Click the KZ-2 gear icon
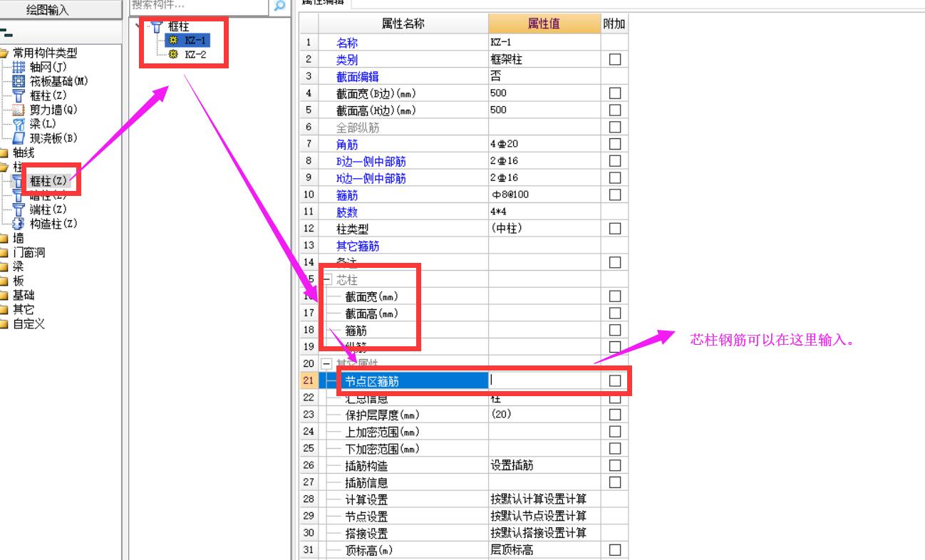Image resolution: width=925 pixels, height=560 pixels. click(x=173, y=54)
